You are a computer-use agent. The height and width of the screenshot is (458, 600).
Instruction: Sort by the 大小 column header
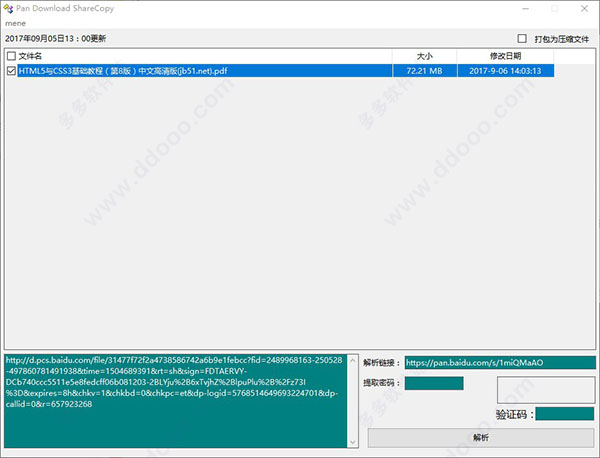pos(424,56)
